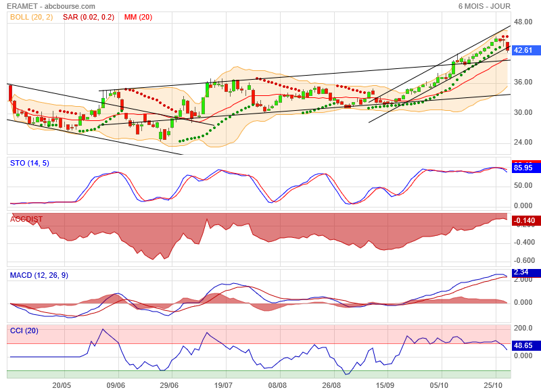Click the 19/07 date label
The height and width of the screenshot is (392, 541).
223,385
